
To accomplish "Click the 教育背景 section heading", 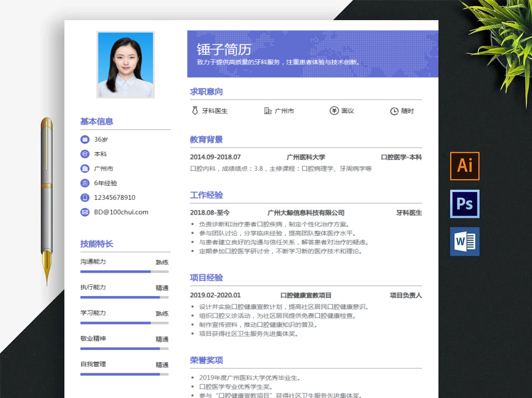I will [206, 139].
